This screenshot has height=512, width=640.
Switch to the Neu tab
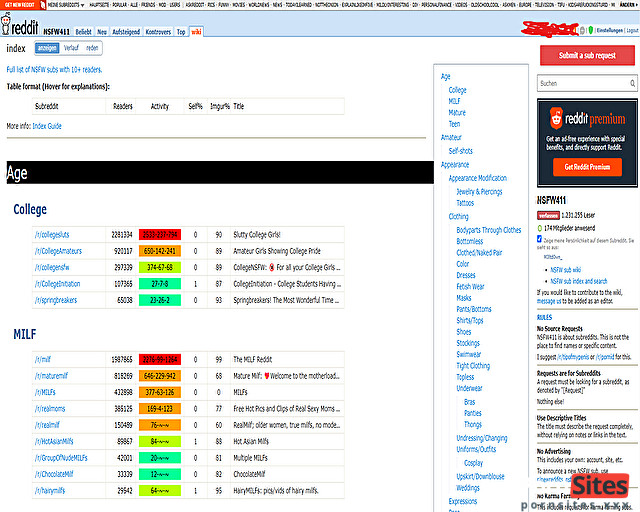click(x=102, y=32)
